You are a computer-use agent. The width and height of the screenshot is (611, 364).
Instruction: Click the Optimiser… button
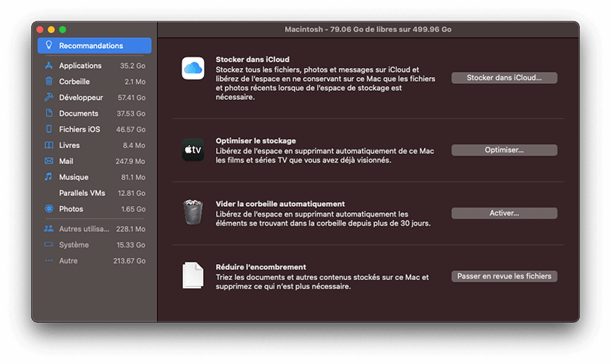(504, 150)
